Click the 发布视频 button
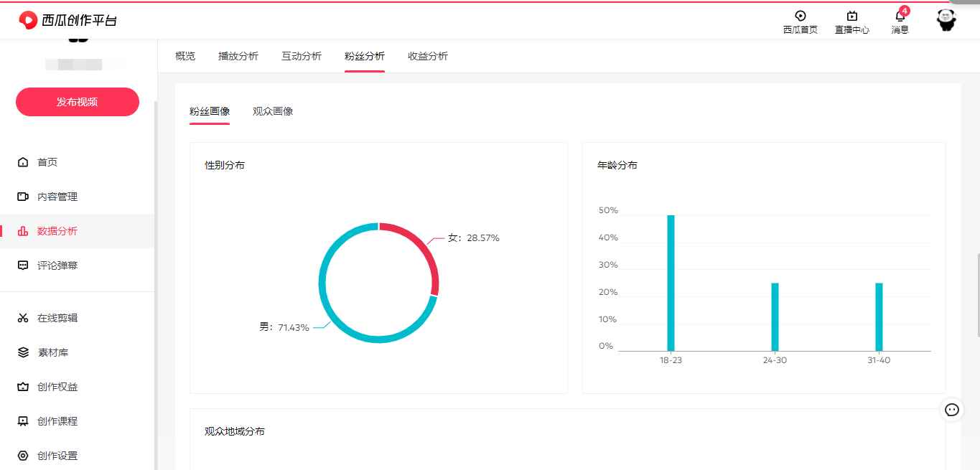980x470 pixels. click(x=78, y=102)
